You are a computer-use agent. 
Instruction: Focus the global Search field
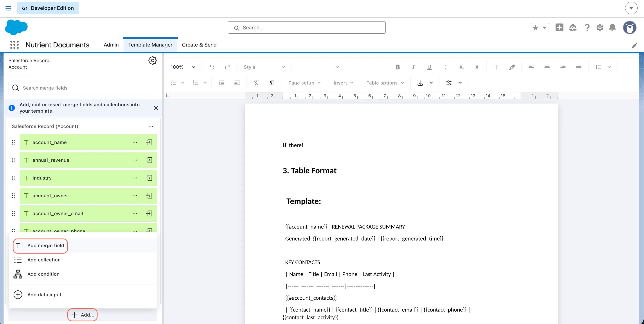[306, 27]
